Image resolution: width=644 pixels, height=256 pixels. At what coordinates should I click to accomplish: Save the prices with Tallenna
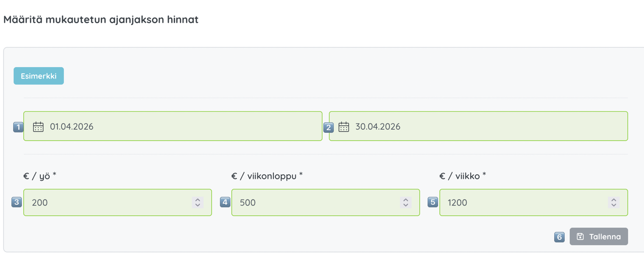598,237
